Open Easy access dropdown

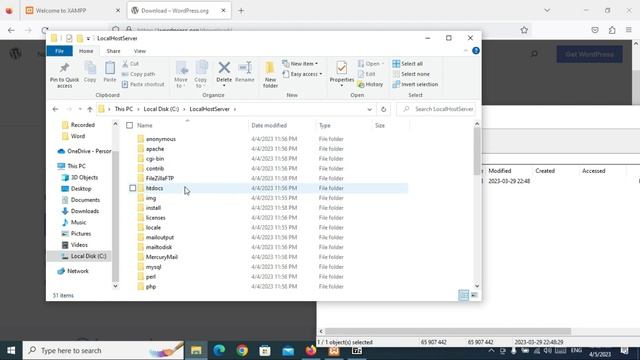coord(302,74)
